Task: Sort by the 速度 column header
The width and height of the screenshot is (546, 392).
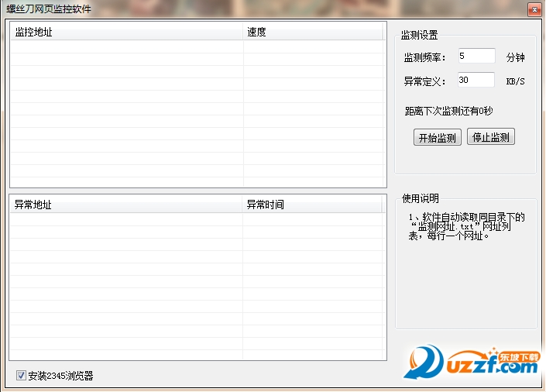Action: pyautogui.click(x=314, y=32)
